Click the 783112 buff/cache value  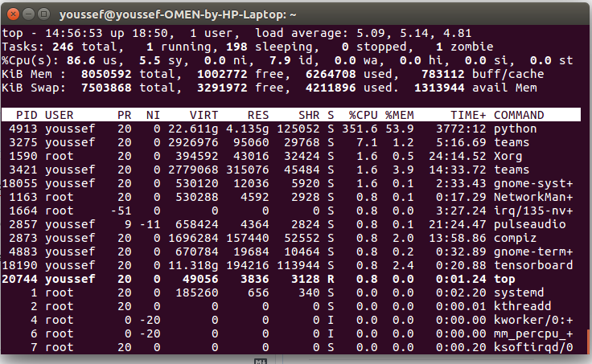pyautogui.click(x=443, y=74)
